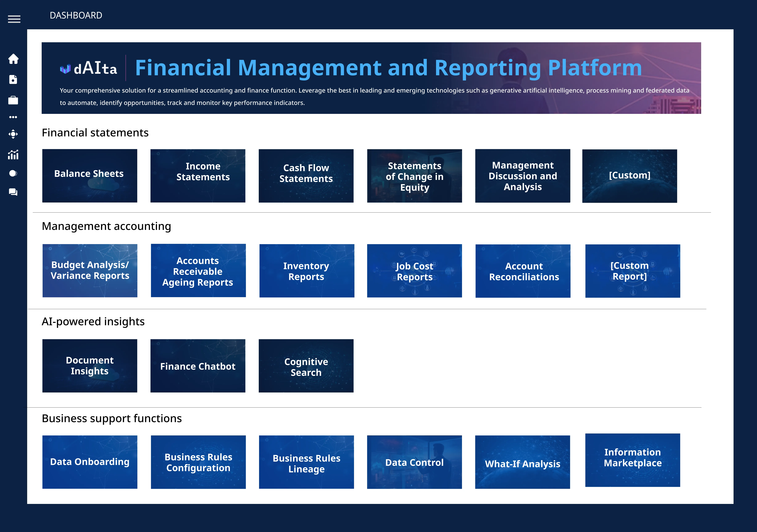The height and width of the screenshot is (532, 757).
Task: Open Budget Analysis/Variance Reports
Action: point(90,271)
